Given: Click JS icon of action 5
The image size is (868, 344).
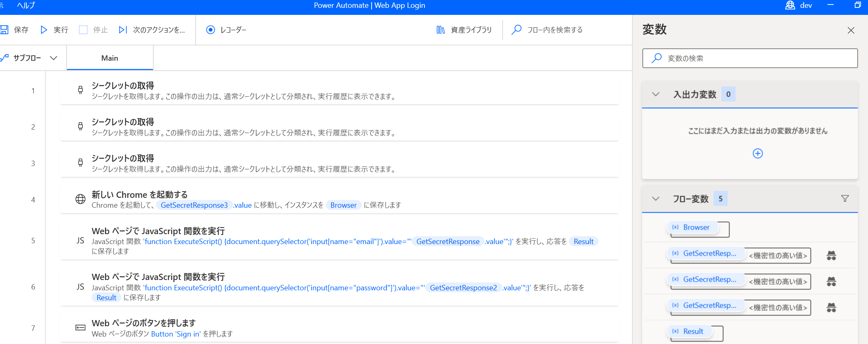Looking at the screenshot, I should [x=81, y=240].
